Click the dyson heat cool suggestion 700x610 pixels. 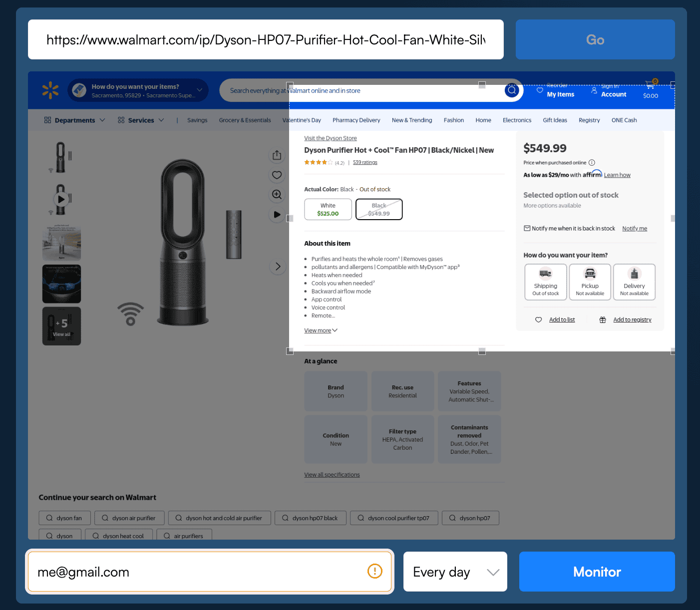(119, 535)
